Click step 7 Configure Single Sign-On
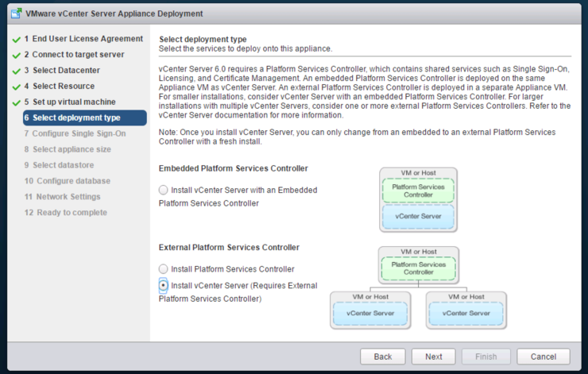Image resolution: width=588 pixels, height=374 pixels. [75, 133]
